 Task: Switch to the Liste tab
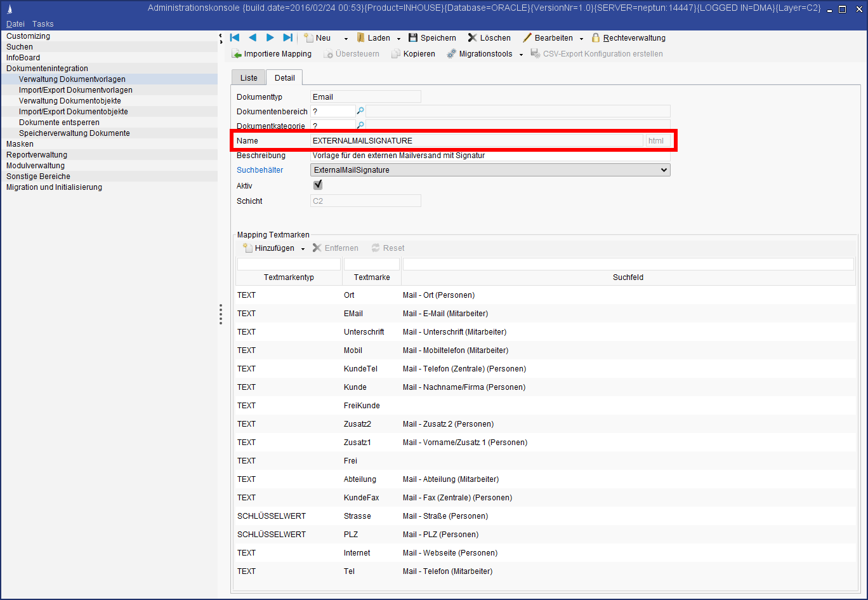pos(249,77)
